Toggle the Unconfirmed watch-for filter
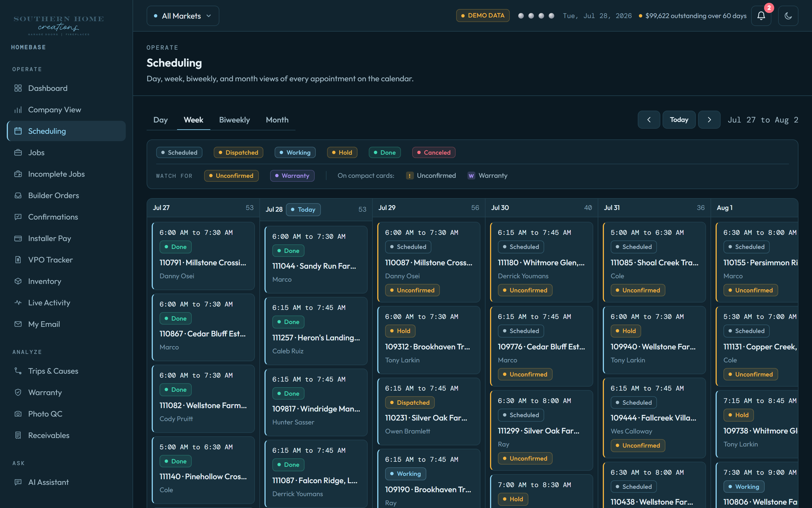Viewport: 812px width, 508px height. pos(231,176)
